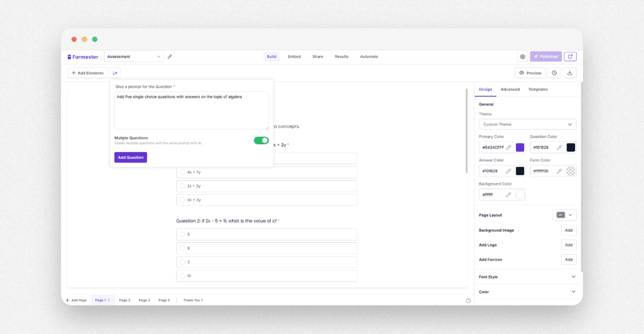Switch to the Results tab
644x334 pixels.
pyautogui.click(x=341, y=56)
